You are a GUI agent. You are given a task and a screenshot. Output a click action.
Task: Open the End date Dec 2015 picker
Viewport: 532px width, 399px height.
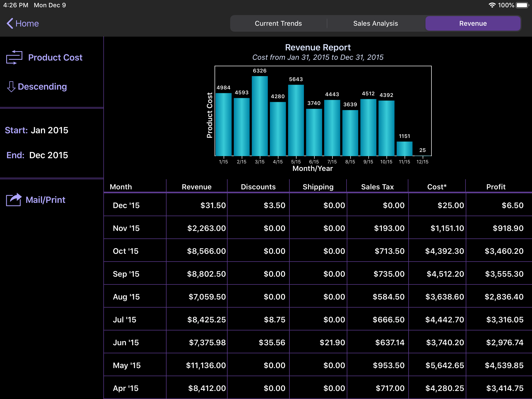(49, 155)
